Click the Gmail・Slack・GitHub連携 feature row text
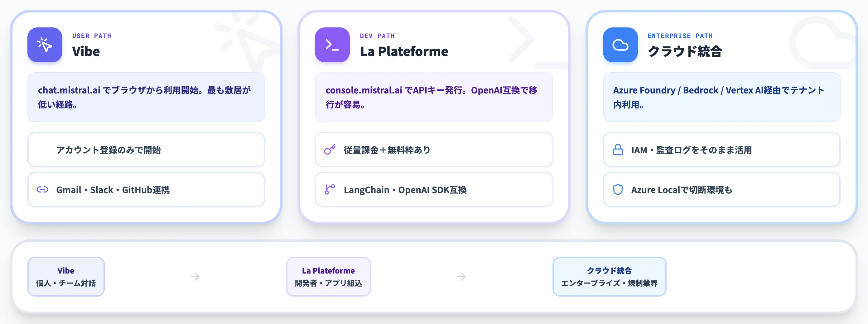 [113, 190]
